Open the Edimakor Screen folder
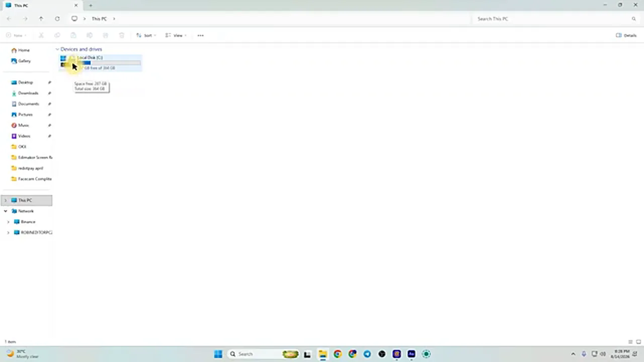Screen dimensions: 644x362 point(31,157)
